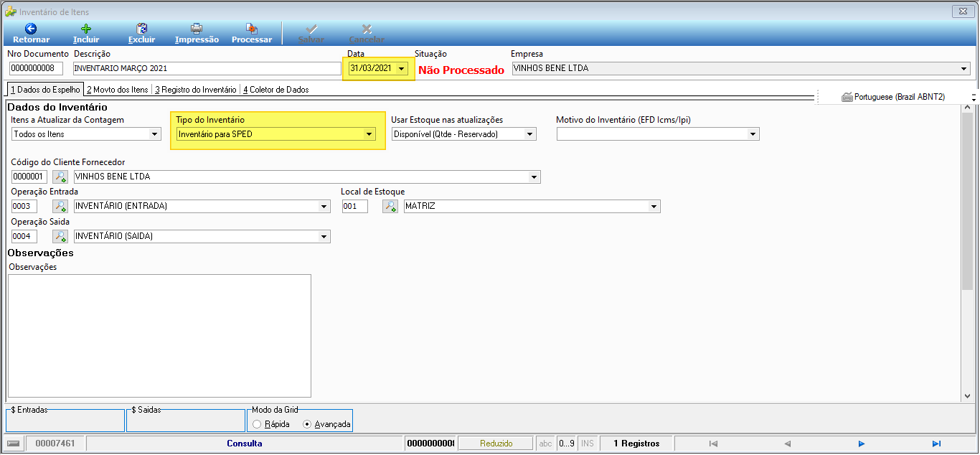The height and width of the screenshot is (455, 980).
Task: Switch to Registro do Inventário tab
Action: tap(196, 90)
